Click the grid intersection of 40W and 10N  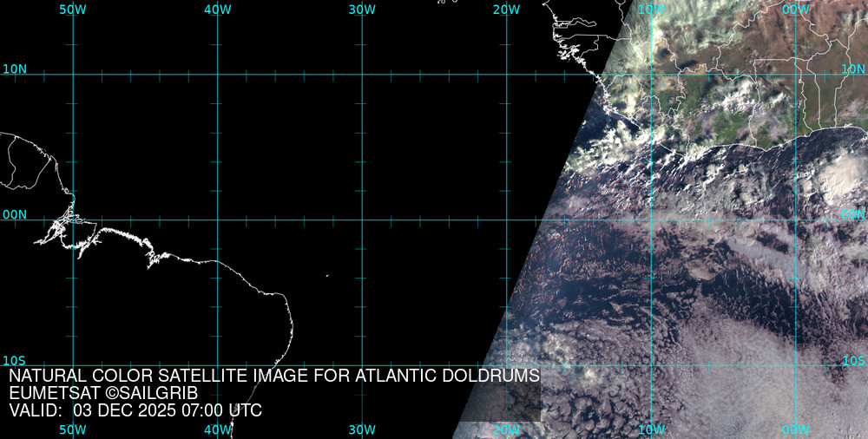(x=217, y=75)
